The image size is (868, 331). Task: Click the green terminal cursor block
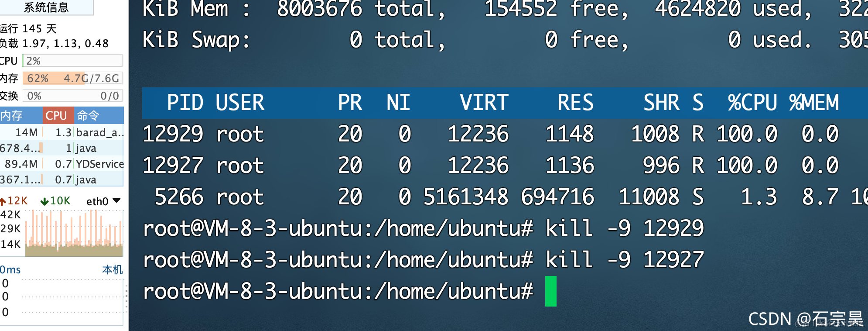(551, 291)
